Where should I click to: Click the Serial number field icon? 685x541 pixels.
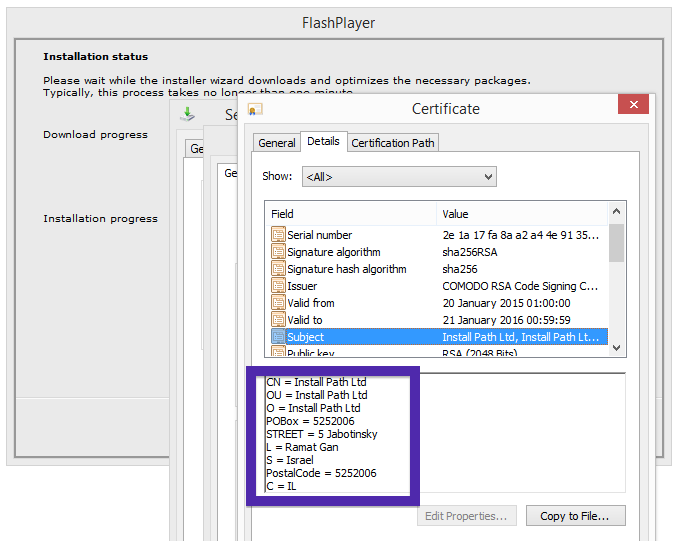pos(278,235)
